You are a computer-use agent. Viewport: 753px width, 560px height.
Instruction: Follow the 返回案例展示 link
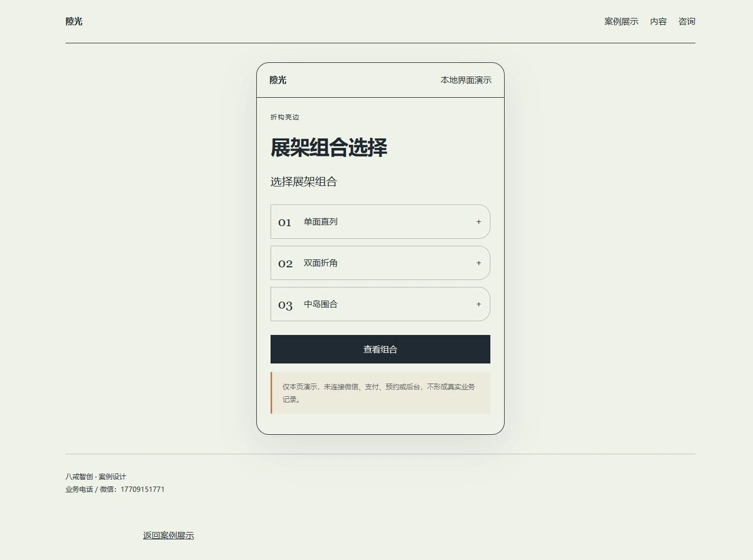tap(169, 536)
